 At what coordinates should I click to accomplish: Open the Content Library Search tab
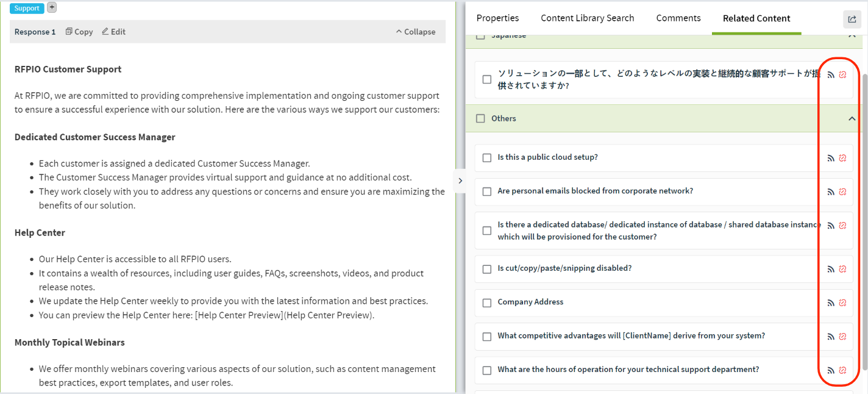588,18
